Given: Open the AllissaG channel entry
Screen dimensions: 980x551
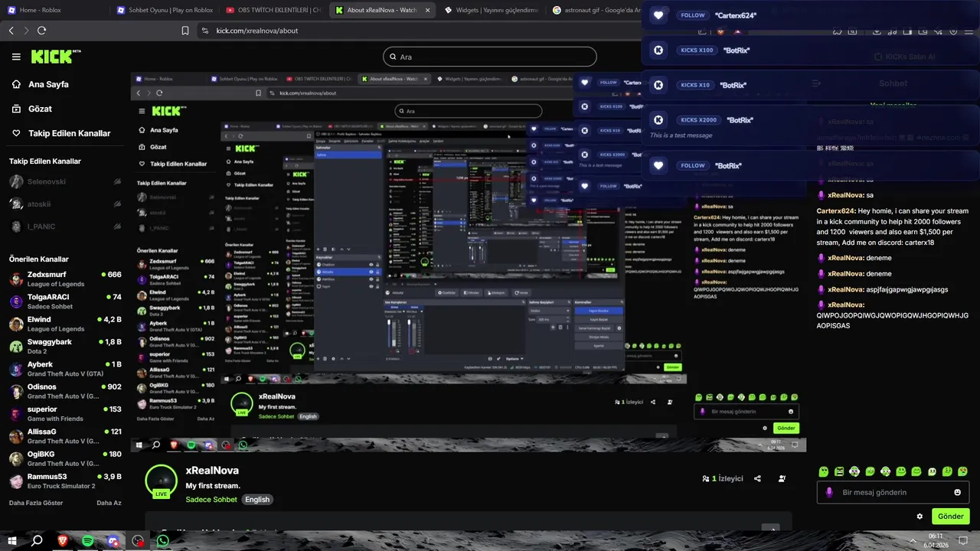Looking at the screenshot, I should [65, 436].
